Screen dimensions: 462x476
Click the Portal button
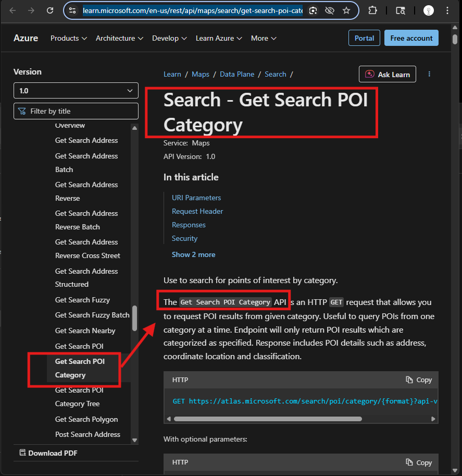(x=364, y=38)
